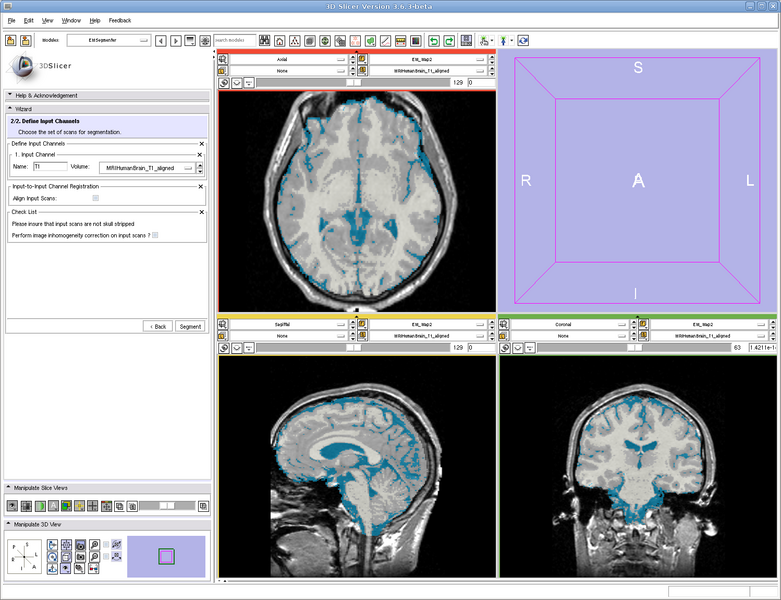This screenshot has height=600, width=781.
Task: Collapse the Manipulate Slice Views section
Action: click(107, 488)
